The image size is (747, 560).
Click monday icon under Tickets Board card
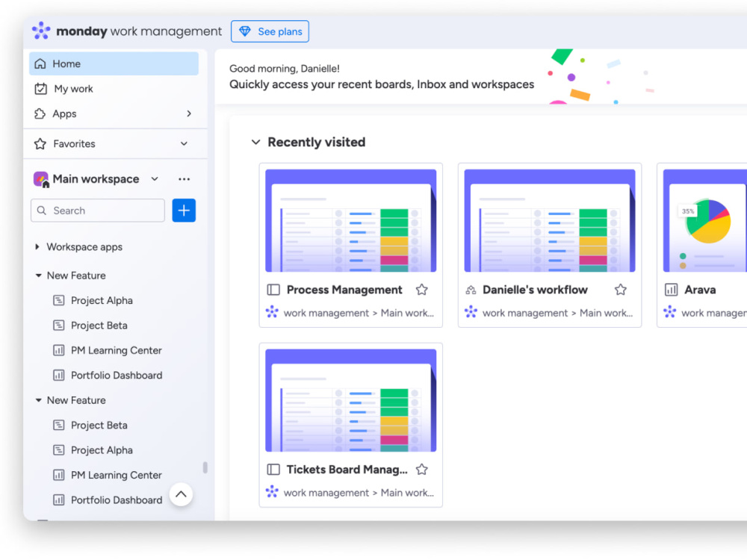point(272,491)
